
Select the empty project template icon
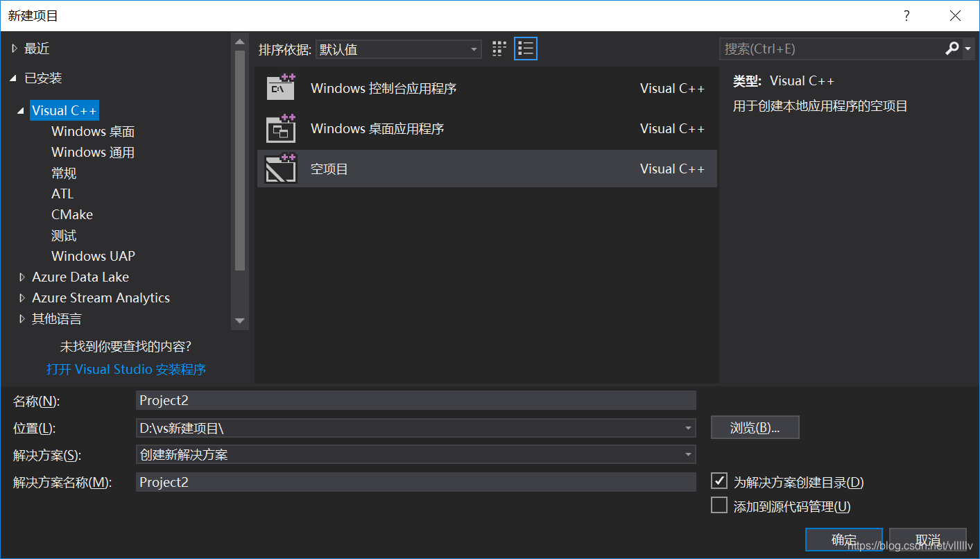coord(281,169)
